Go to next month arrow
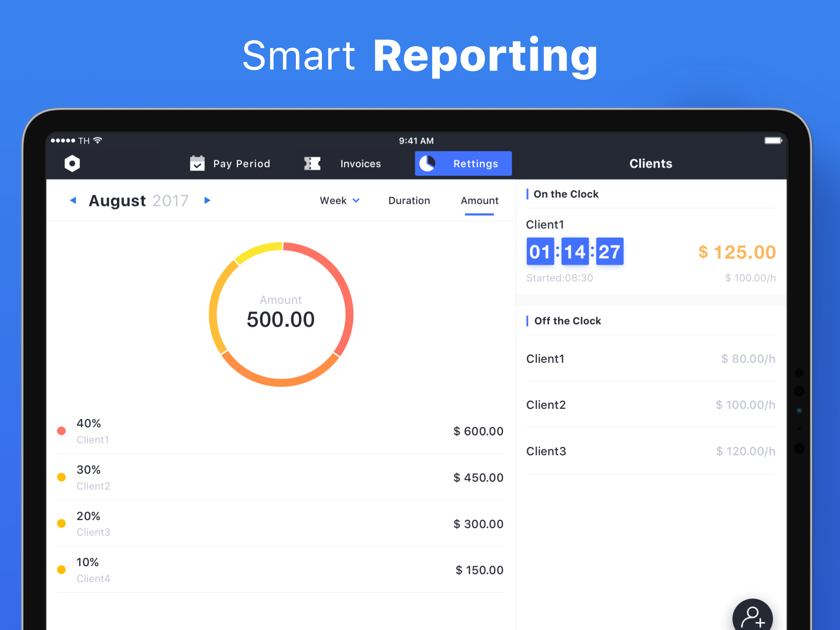The image size is (840, 630). click(x=207, y=200)
